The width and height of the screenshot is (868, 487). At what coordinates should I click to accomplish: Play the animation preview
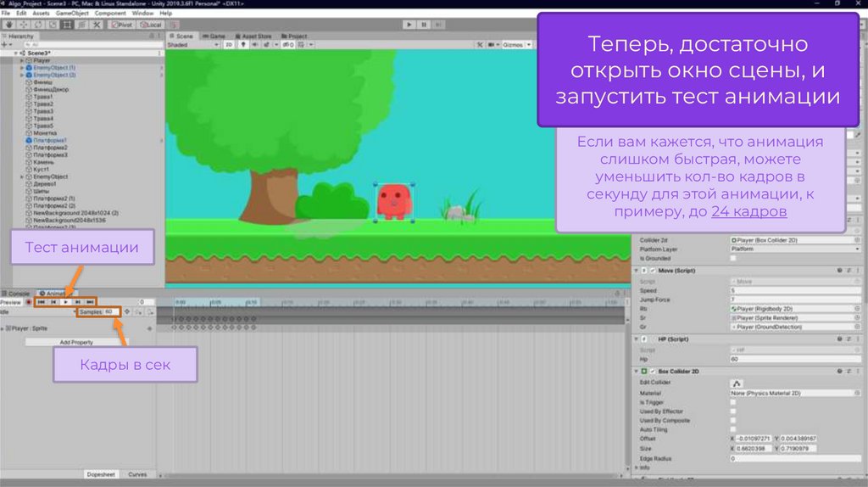coord(65,302)
